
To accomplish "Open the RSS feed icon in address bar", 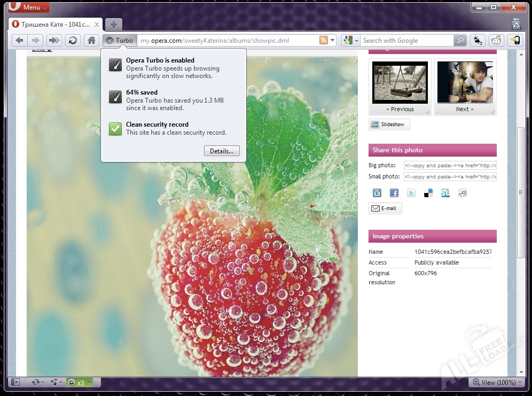I will point(323,41).
